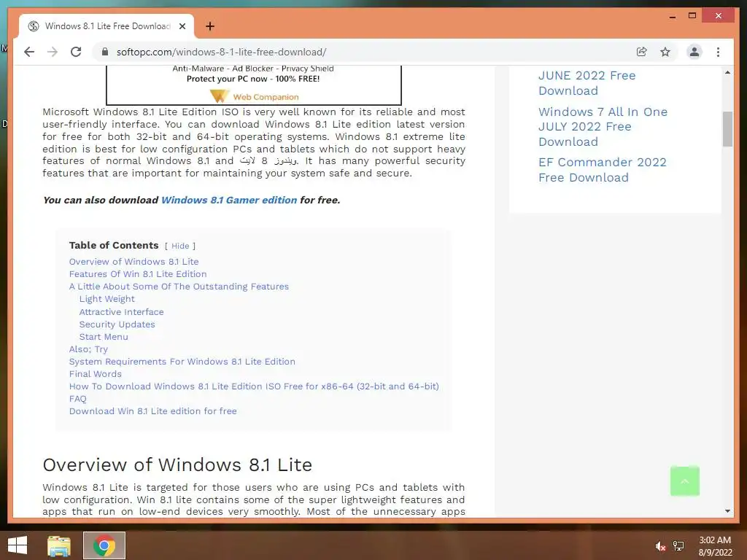The image size is (747, 560).
Task: Jump to the Light Weight section
Action: 107,299
